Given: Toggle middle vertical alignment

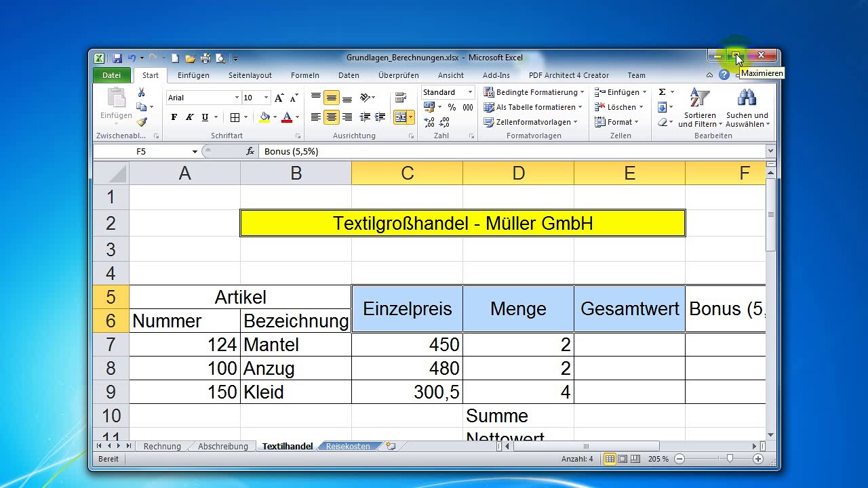Looking at the screenshot, I should 331,98.
